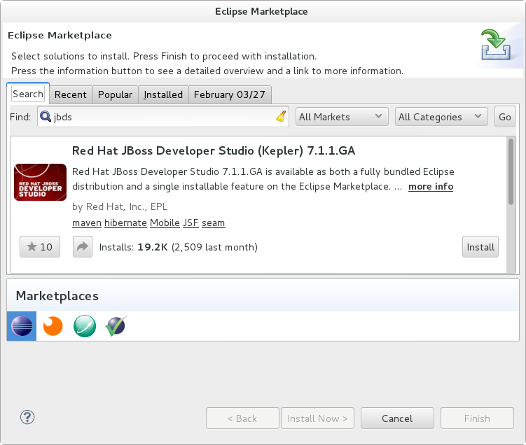The height and width of the screenshot is (445, 526).
Task: Open the Installed tab
Action: coord(163,95)
